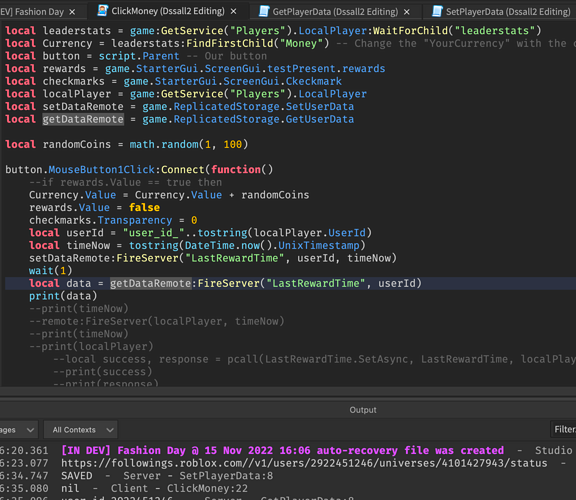Image resolution: width=576 pixels, height=500 pixels.
Task: Close the ClickMoney tab
Action: point(234,12)
